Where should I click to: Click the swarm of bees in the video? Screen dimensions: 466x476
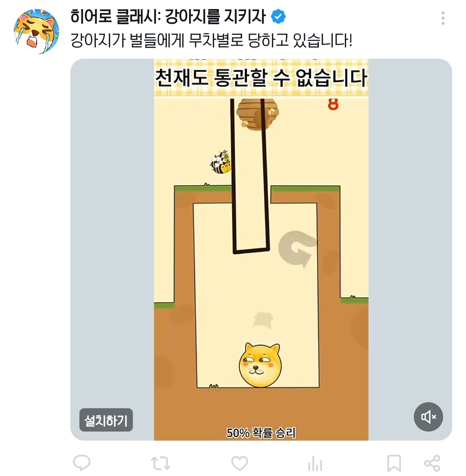pyautogui.click(x=221, y=162)
